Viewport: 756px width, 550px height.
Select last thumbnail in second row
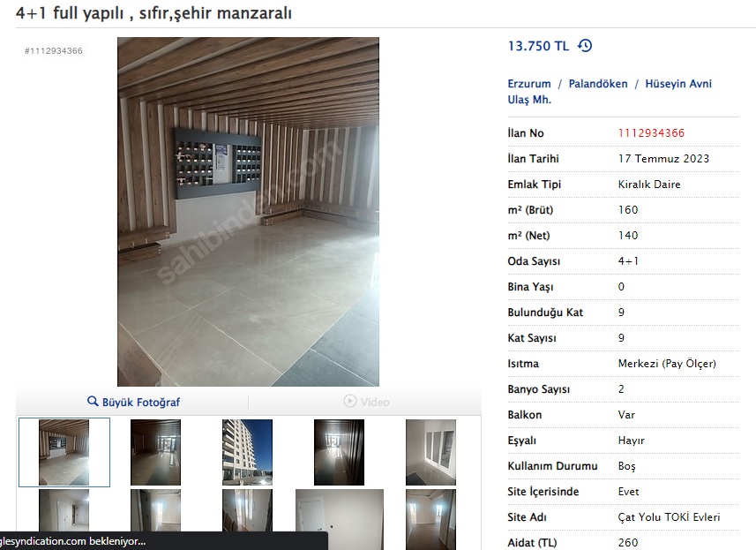click(430, 519)
